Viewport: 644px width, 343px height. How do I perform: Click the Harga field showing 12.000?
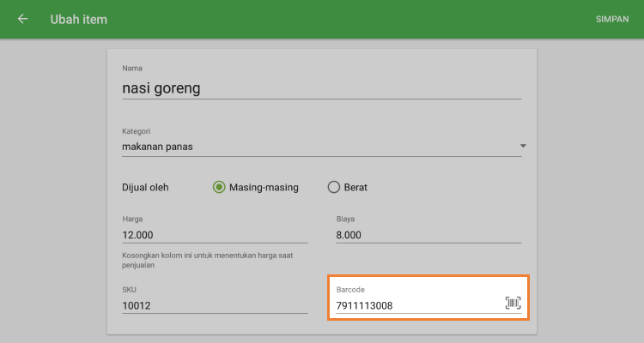(x=215, y=235)
